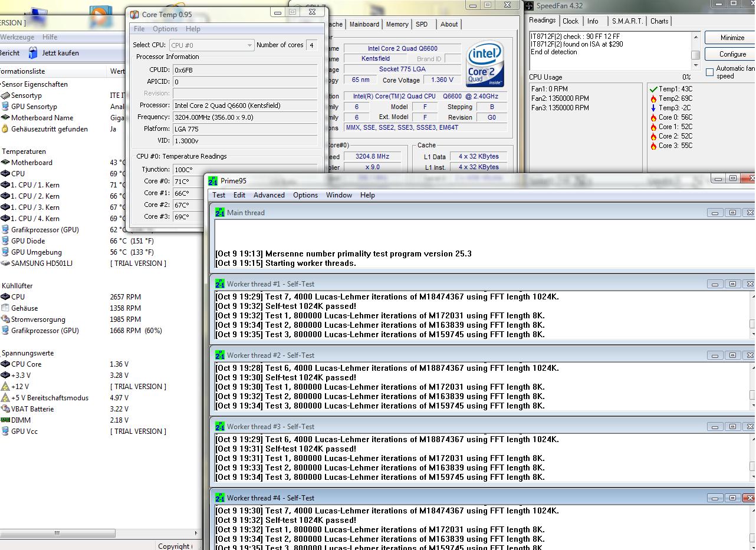756x550 pixels.
Task: Click the Core 3 flame icon in SpeedFan
Action: coord(653,146)
